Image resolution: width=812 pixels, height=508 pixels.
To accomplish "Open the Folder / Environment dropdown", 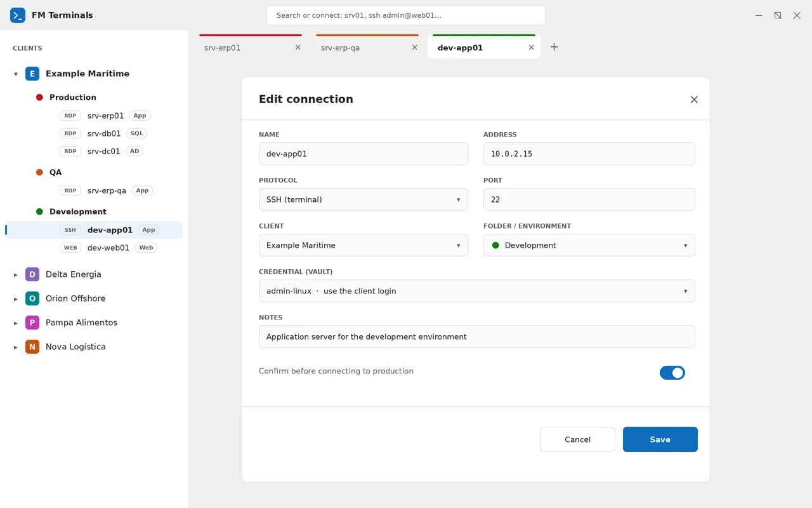I will [589, 245].
